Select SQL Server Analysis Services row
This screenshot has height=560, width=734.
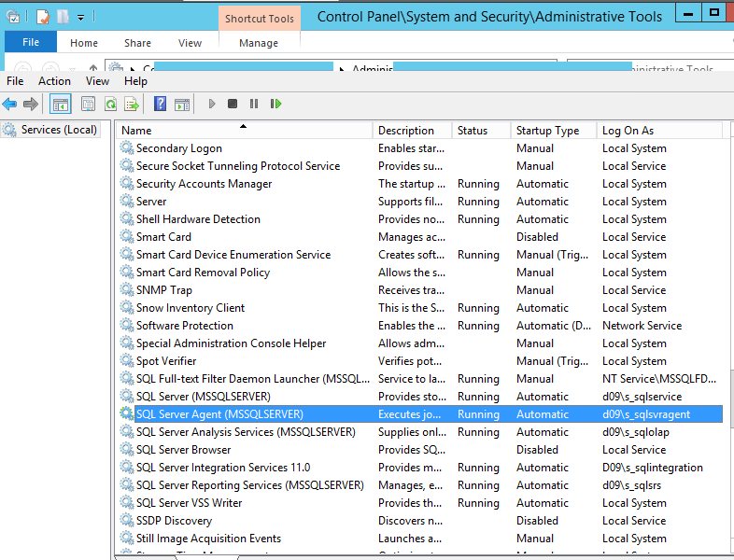tap(419, 432)
